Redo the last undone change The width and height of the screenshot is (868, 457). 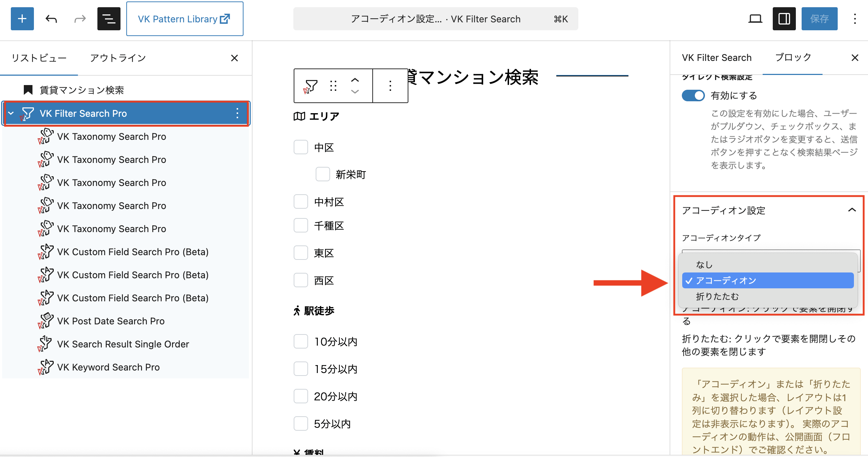pos(80,19)
